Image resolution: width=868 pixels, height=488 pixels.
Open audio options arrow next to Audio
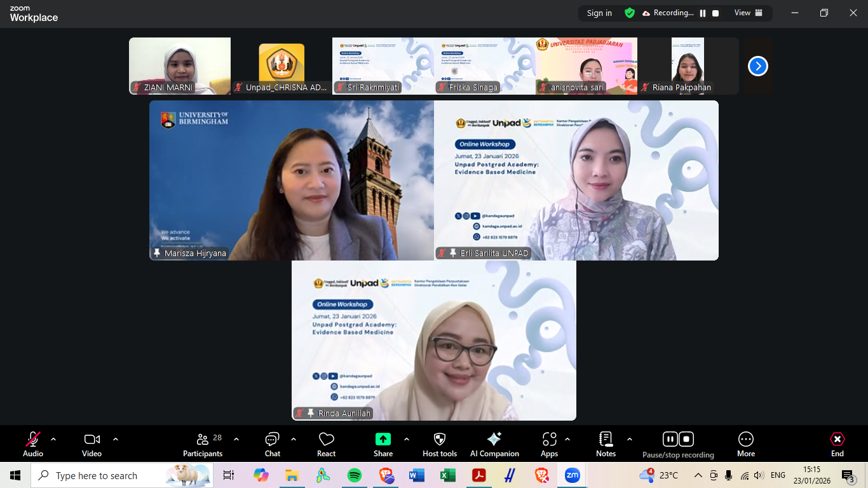pyautogui.click(x=53, y=439)
